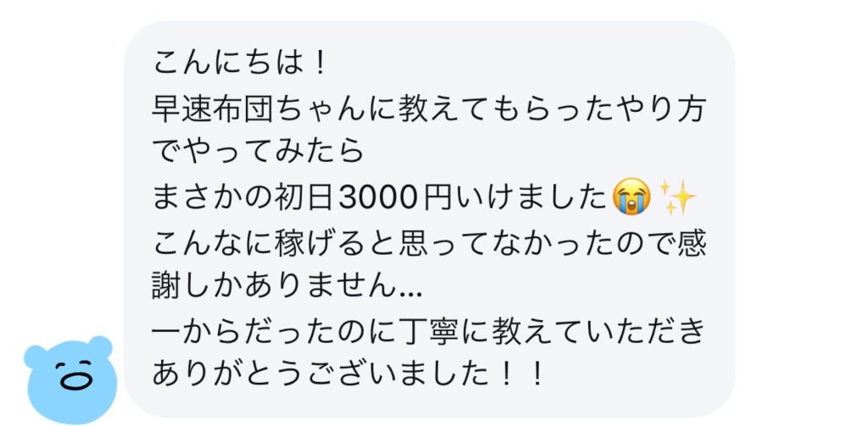Viewport: 868px width, 426px height.
Task: Click the sparkles emoji in message
Action: pos(679,197)
